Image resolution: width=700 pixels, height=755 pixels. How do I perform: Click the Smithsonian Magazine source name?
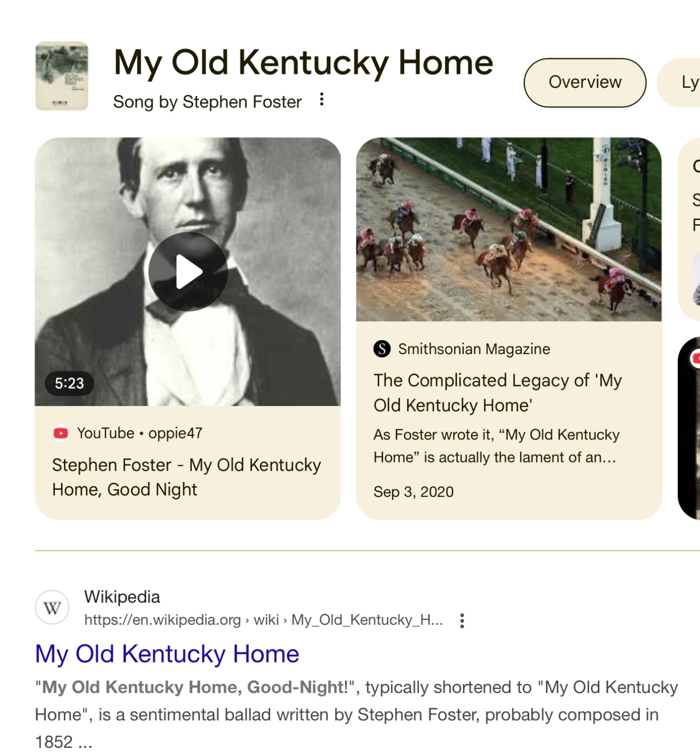click(x=474, y=349)
